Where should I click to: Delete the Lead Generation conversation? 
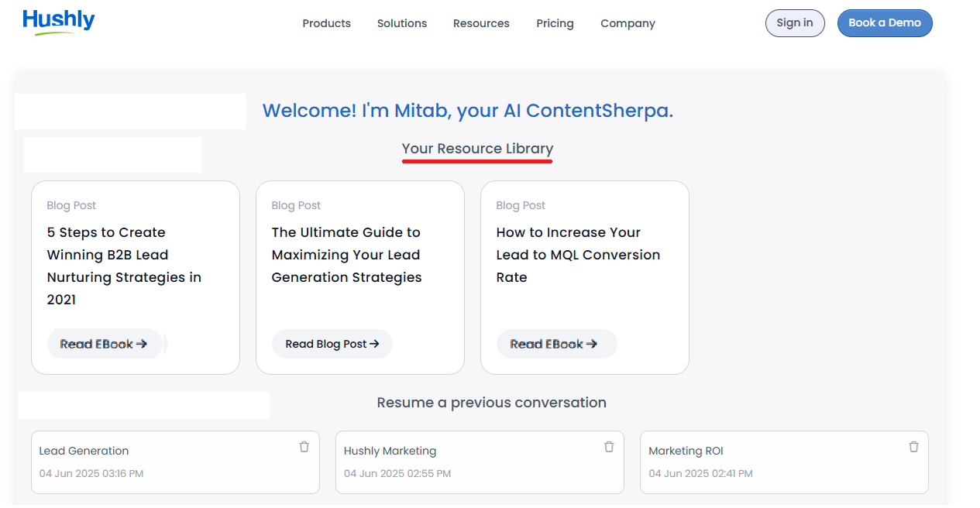(x=304, y=447)
